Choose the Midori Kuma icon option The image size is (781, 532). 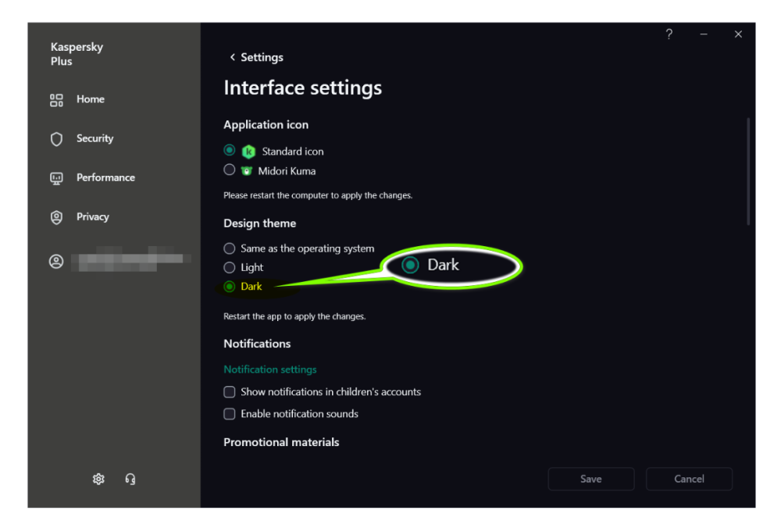[x=230, y=170]
